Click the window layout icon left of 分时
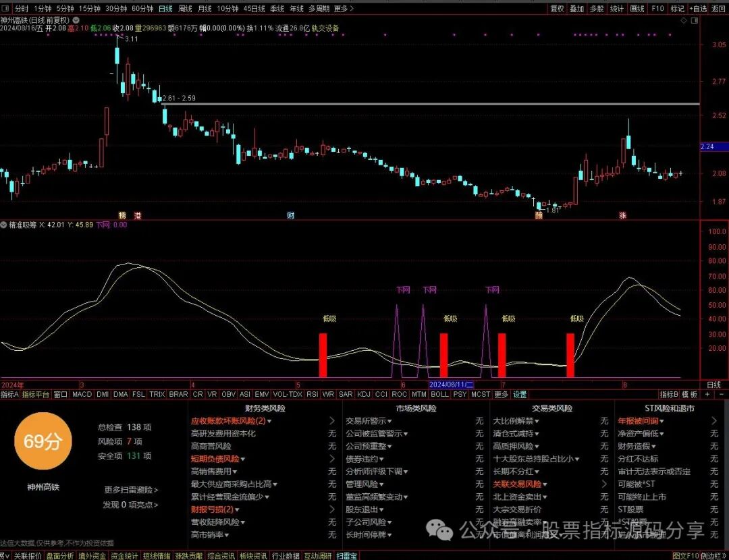 click(x=5, y=8)
